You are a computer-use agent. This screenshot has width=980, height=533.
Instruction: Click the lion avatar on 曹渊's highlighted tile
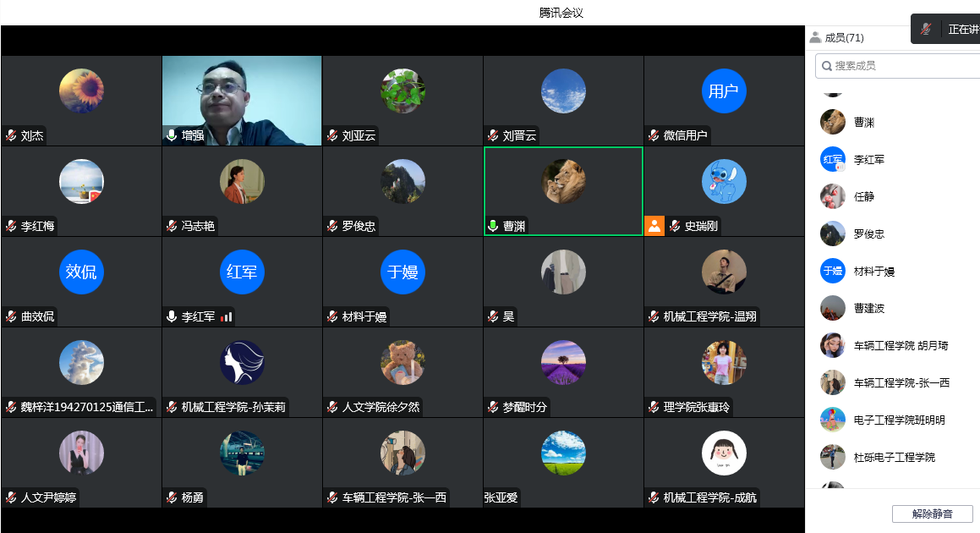tap(563, 182)
